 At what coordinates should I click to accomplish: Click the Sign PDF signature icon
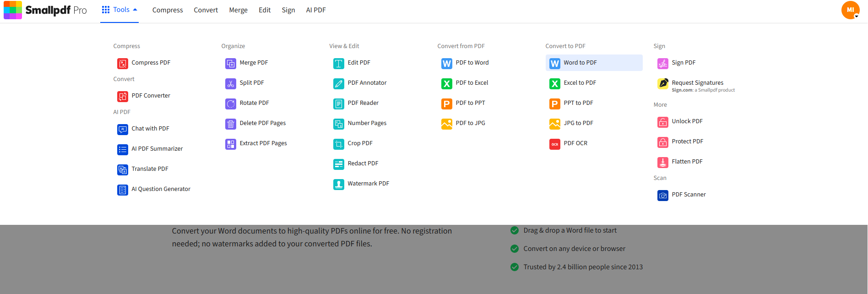point(663,63)
